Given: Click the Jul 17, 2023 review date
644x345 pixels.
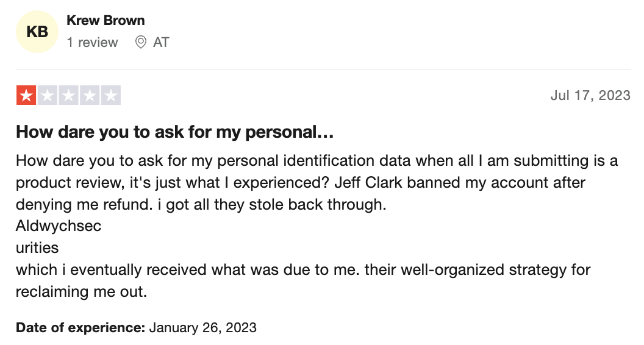Looking at the screenshot, I should (x=590, y=95).
